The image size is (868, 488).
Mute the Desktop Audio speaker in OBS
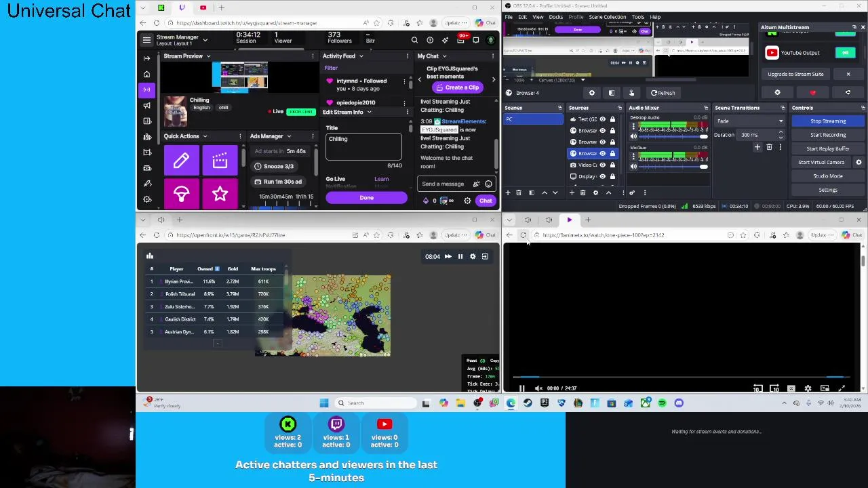[633, 136]
